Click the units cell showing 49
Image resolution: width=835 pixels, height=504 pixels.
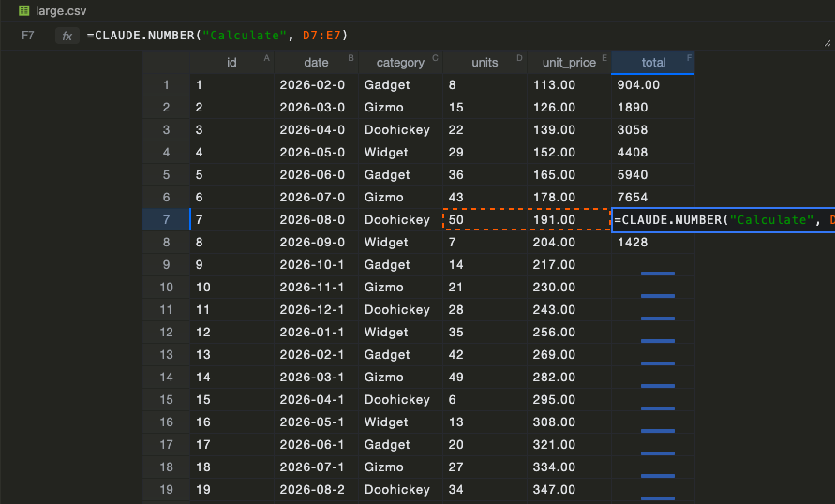point(485,378)
